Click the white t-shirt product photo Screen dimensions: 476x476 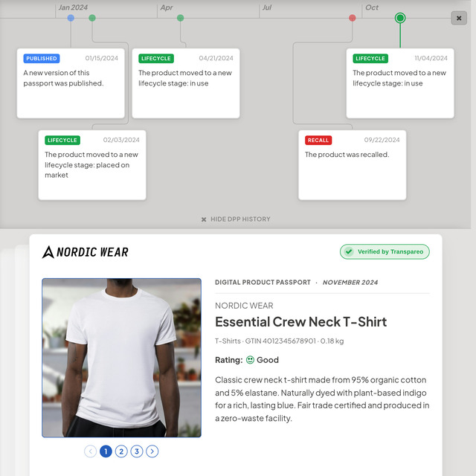(x=121, y=358)
